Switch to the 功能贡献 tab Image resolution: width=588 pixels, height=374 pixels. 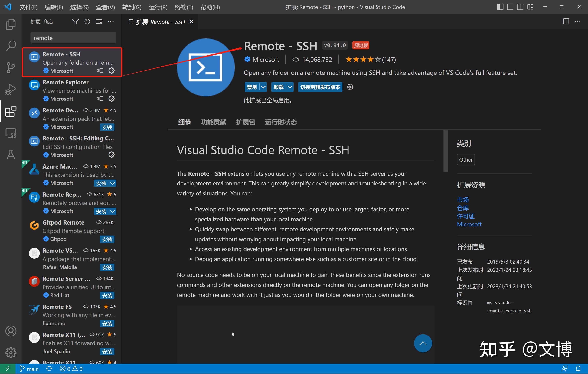coord(213,122)
